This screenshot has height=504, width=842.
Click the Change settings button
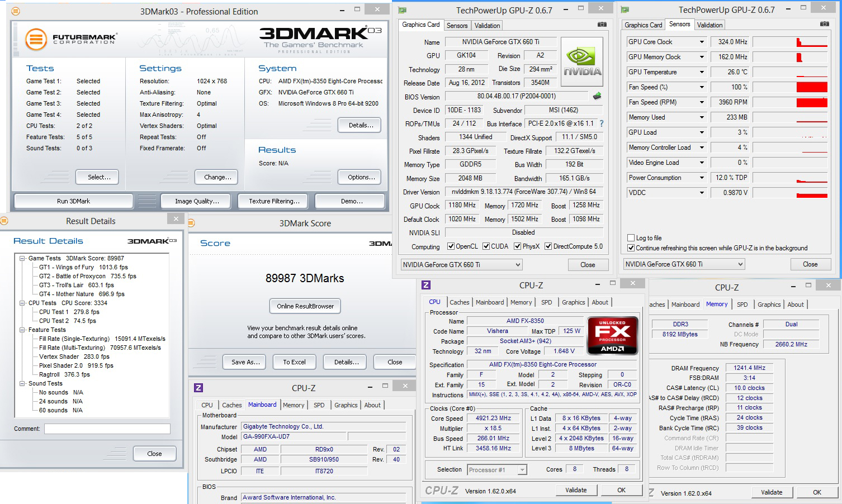(x=217, y=177)
